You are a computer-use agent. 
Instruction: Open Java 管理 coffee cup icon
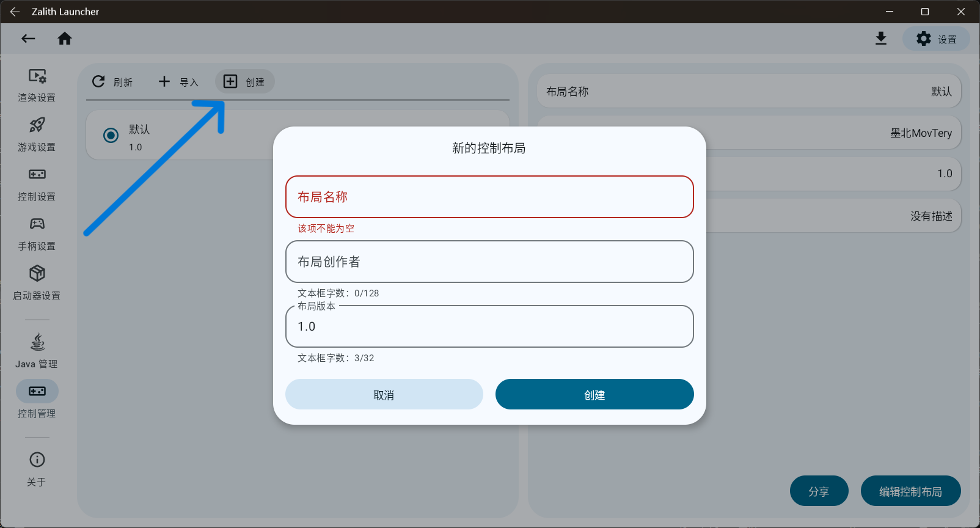pos(37,342)
